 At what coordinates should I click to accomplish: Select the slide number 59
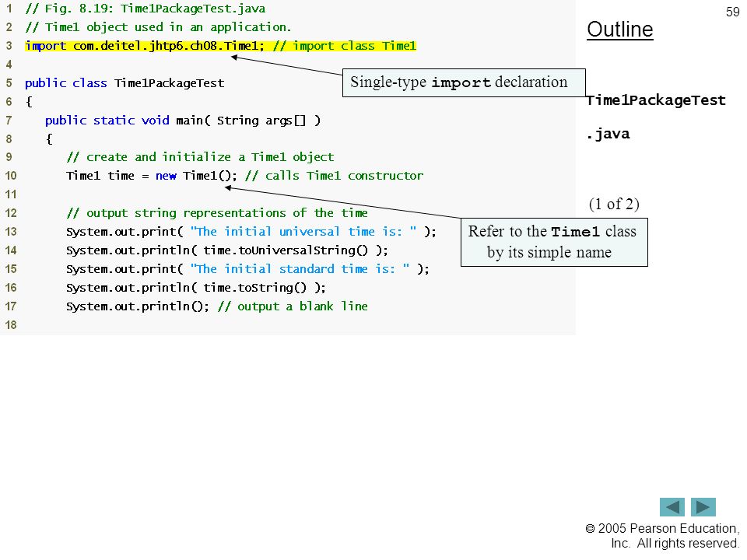(x=732, y=12)
